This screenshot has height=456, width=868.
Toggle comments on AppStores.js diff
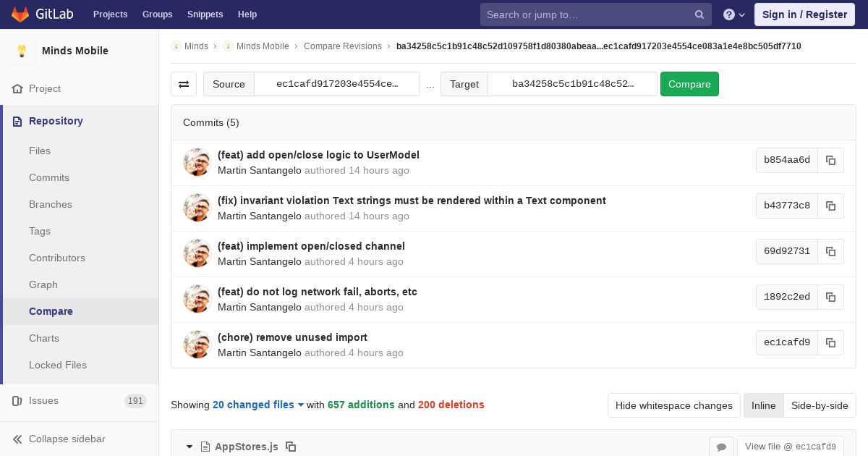[x=721, y=447]
